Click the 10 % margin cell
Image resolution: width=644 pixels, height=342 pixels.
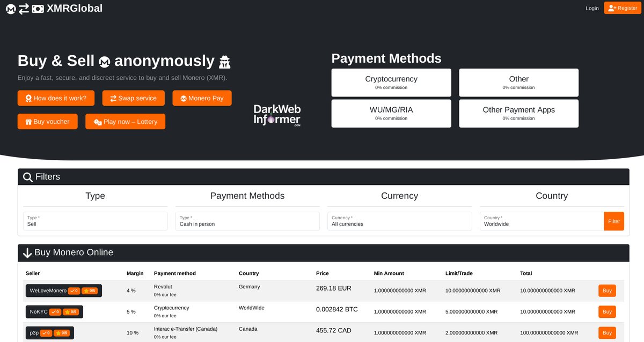(133, 333)
